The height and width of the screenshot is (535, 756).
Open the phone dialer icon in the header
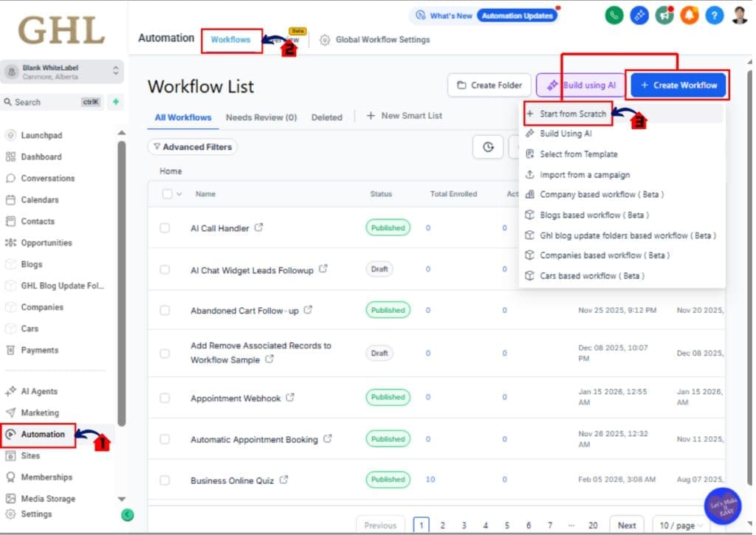(614, 15)
